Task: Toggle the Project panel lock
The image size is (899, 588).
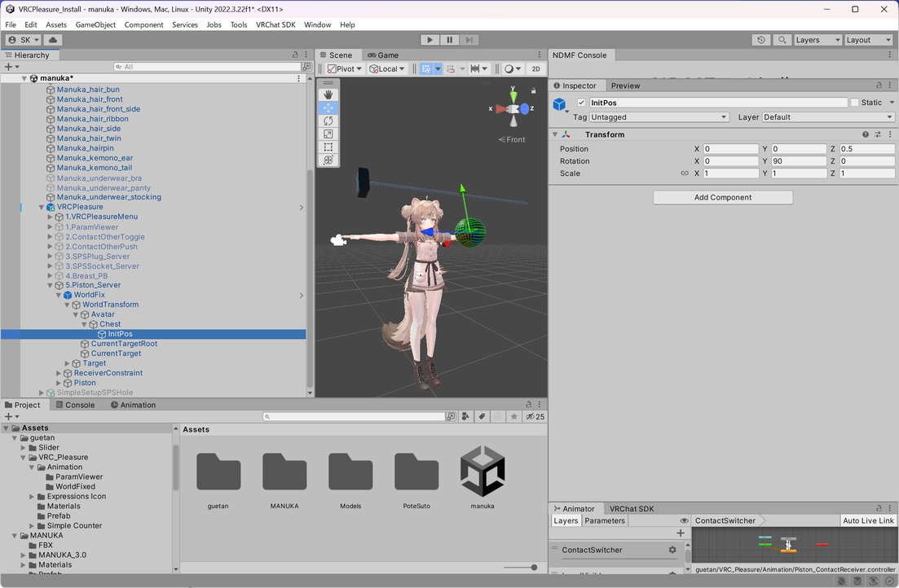Action: 529,405
